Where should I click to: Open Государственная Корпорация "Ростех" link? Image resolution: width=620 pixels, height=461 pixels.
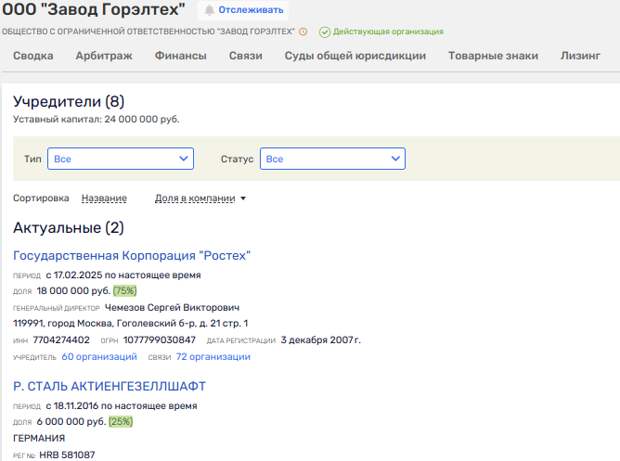(132, 255)
